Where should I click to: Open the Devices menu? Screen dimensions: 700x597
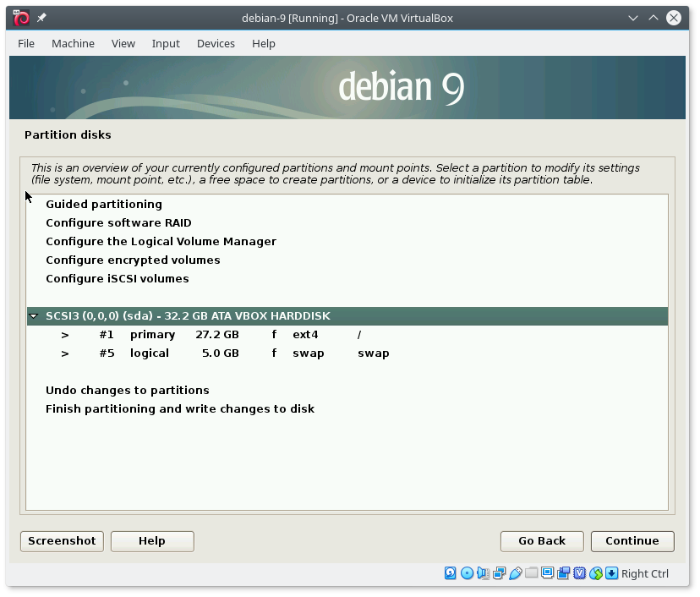point(216,43)
